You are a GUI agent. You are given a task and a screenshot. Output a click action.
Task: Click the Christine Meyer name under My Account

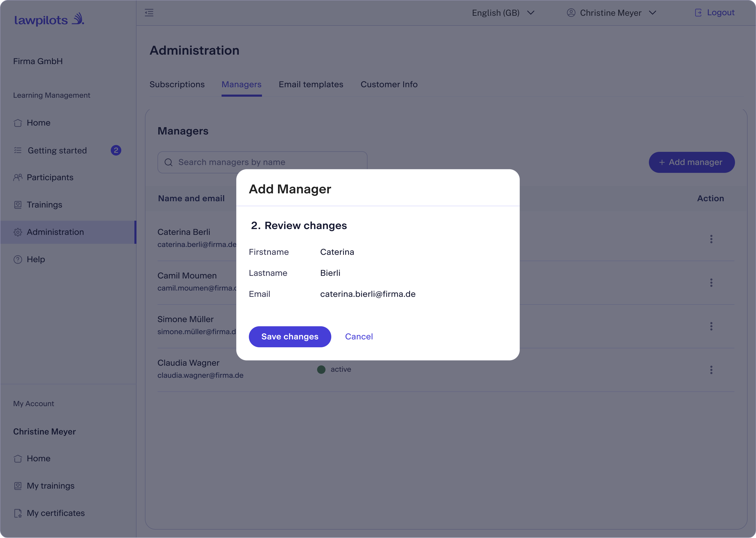point(44,432)
